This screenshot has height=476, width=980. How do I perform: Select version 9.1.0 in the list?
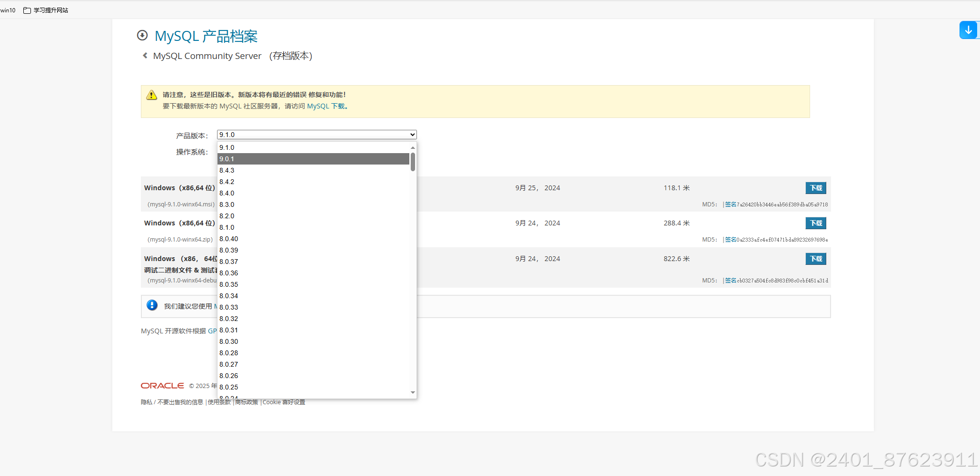314,147
